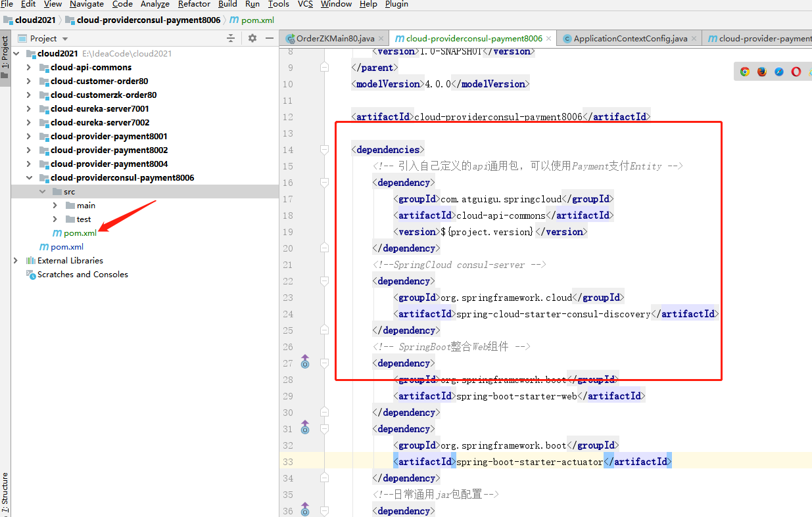Open the Navigate menu
Image resolution: width=812 pixels, height=517 pixels.
87,4
